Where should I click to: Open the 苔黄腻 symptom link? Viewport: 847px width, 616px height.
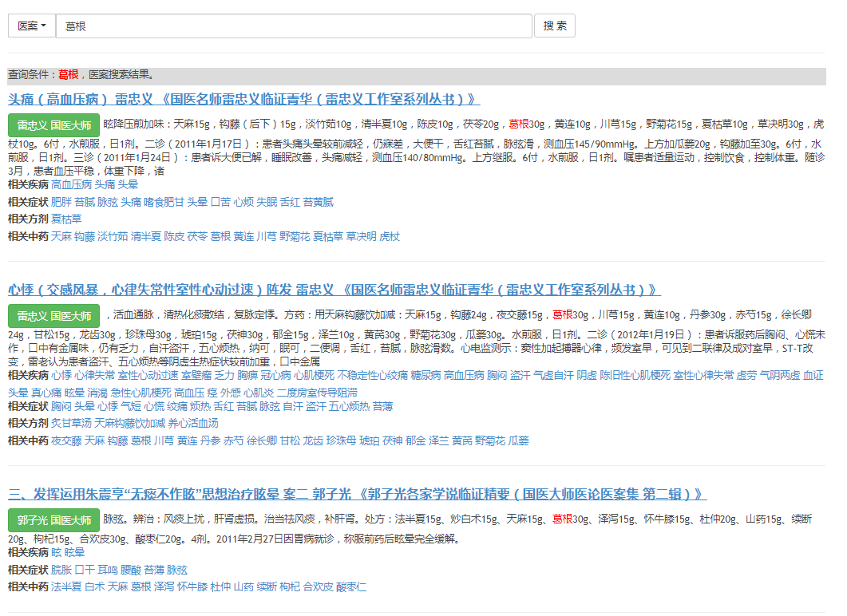click(319, 202)
